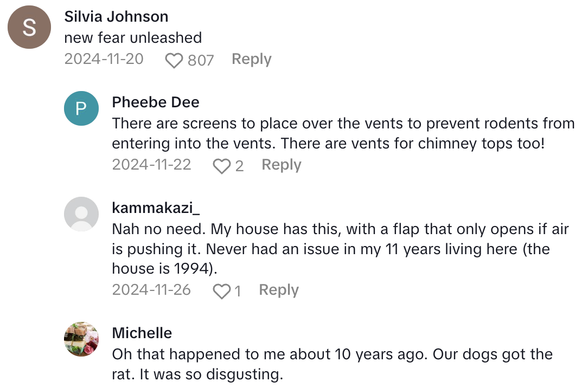Go to Pheebe Dee's profile via username
This screenshot has width=588, height=388.
[x=156, y=102]
